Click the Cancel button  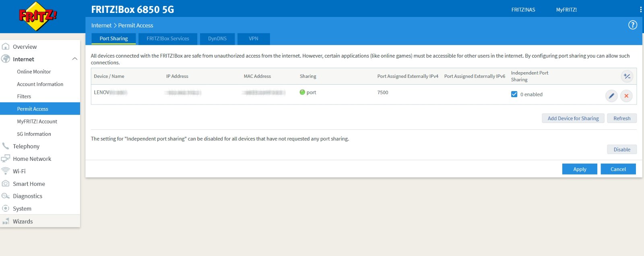[x=618, y=169]
